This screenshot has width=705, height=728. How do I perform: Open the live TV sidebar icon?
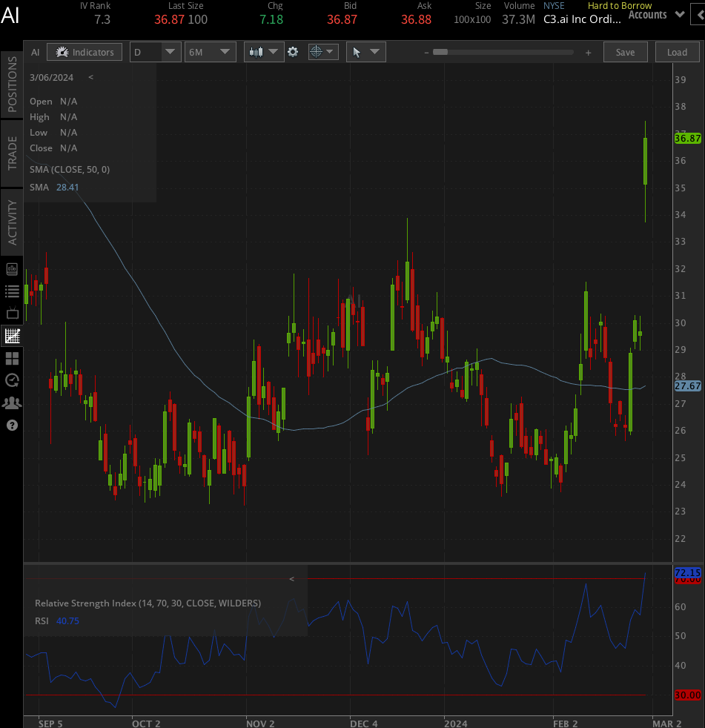(x=12, y=313)
